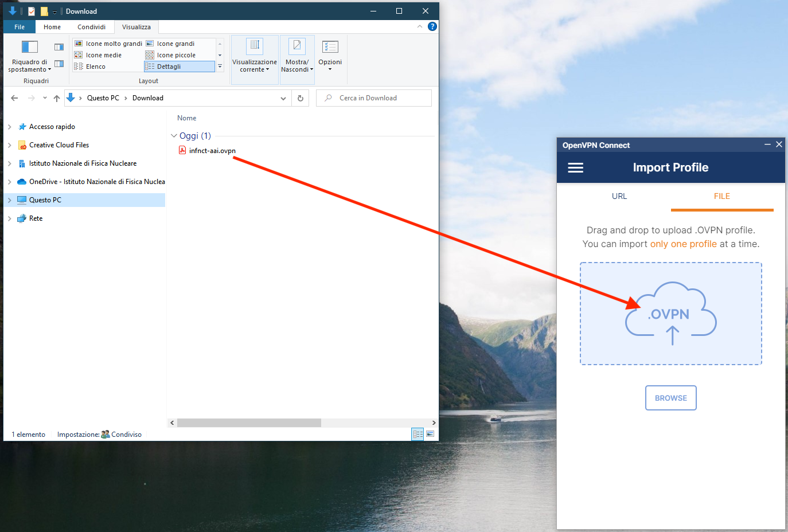The width and height of the screenshot is (788, 532).
Task: Switch to details view in status bar
Action: point(418,434)
